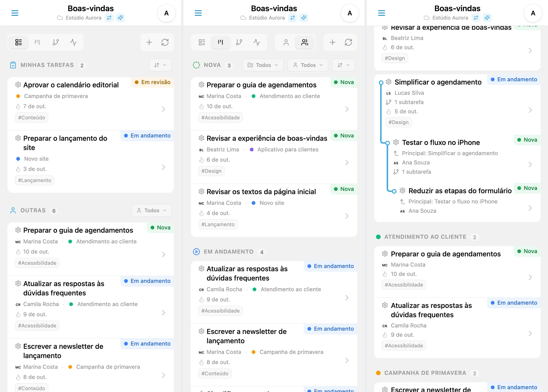Click sparkle AI icon in right panel header
Image resolution: width=548 pixels, height=392 pixels.
point(487,18)
